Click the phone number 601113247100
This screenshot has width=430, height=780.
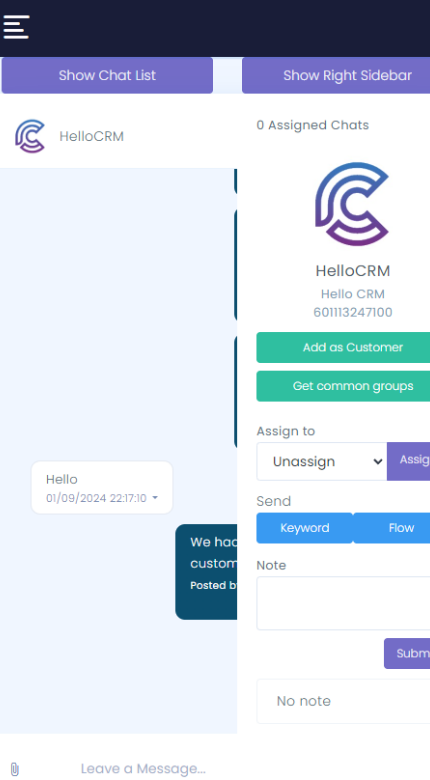[x=353, y=312]
